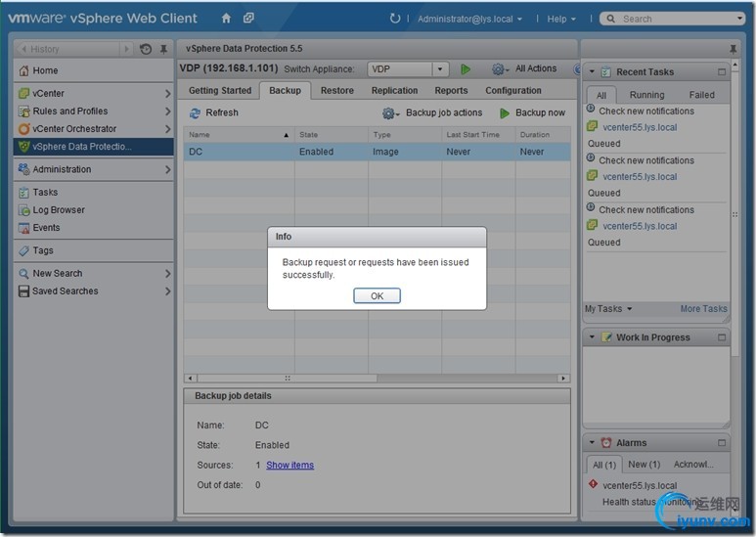Screen dimensions: 756x537
Task: Click the first vcenter55.lys.local task link
Action: pyautogui.click(x=640, y=127)
